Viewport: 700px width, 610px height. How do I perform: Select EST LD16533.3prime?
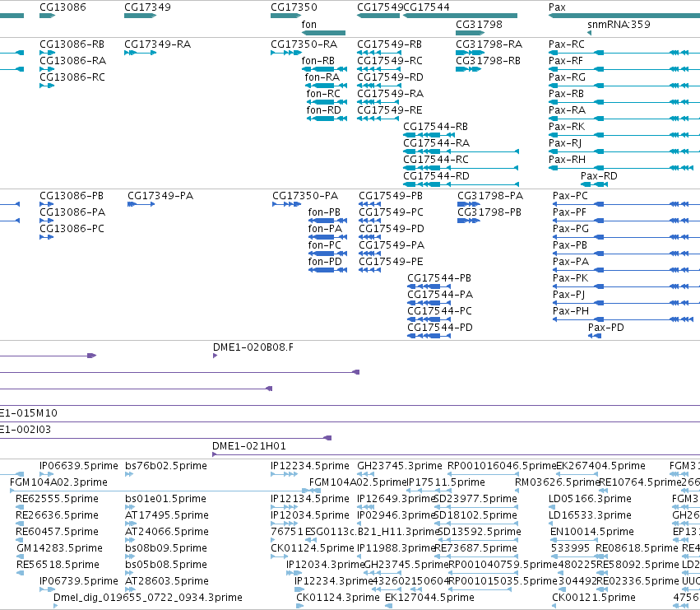(590, 515)
